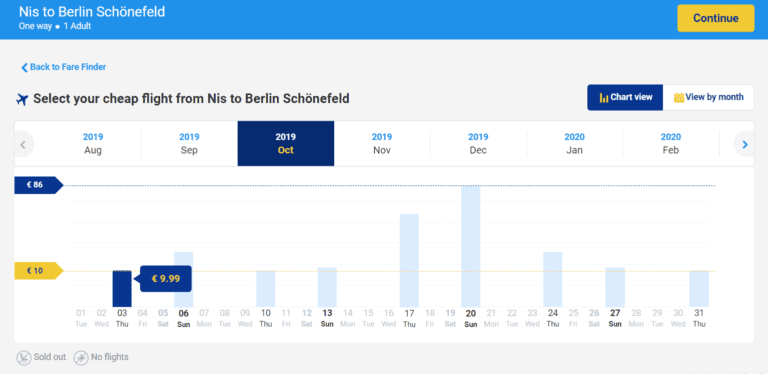
Task: Switch to View by month
Action: click(708, 97)
